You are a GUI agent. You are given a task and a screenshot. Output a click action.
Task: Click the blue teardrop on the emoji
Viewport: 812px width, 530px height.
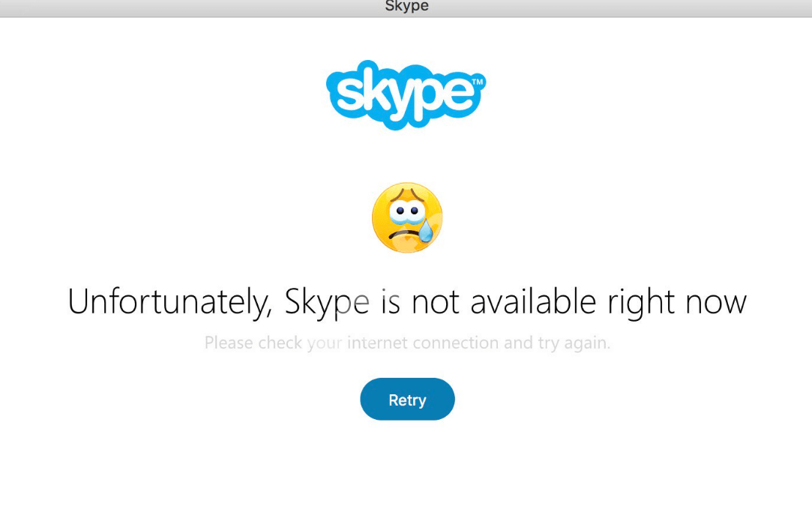click(426, 230)
